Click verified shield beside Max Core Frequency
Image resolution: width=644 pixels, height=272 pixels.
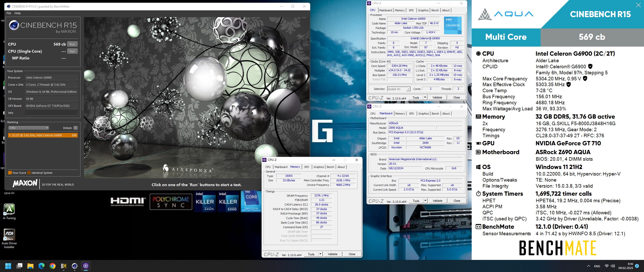coord(585,78)
